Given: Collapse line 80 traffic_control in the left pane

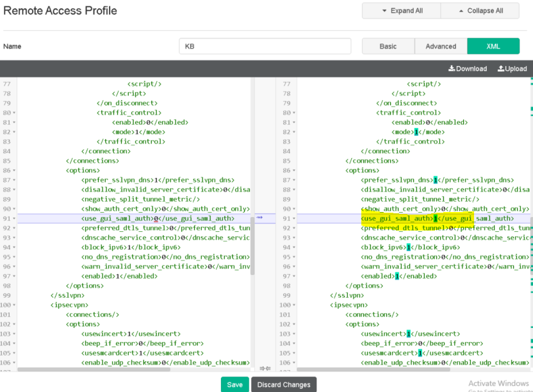Looking at the screenshot, I should pos(15,113).
